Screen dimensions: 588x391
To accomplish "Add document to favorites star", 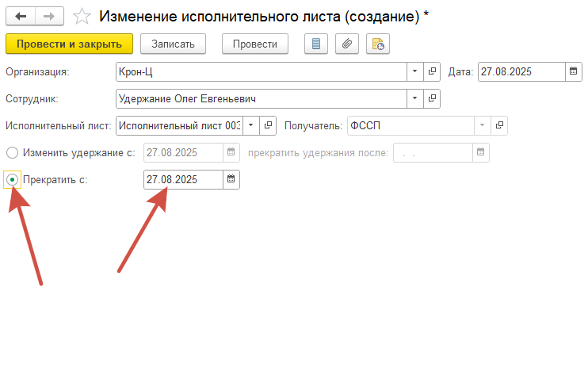I will [81, 16].
